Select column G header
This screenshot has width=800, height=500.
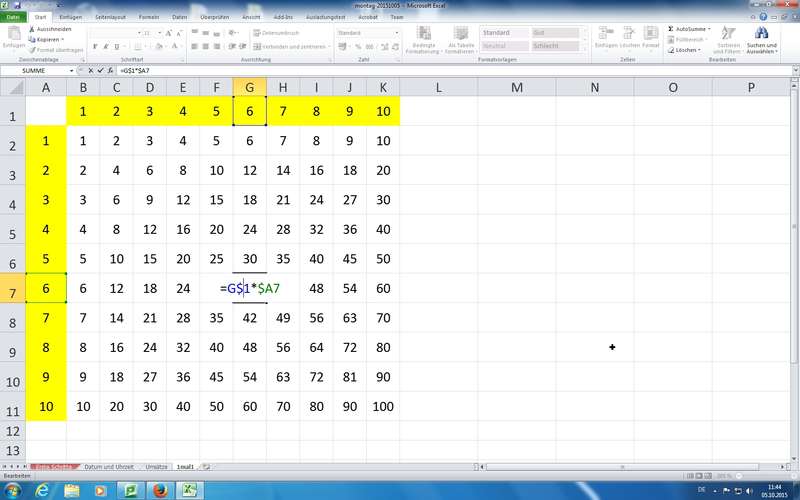[249, 87]
